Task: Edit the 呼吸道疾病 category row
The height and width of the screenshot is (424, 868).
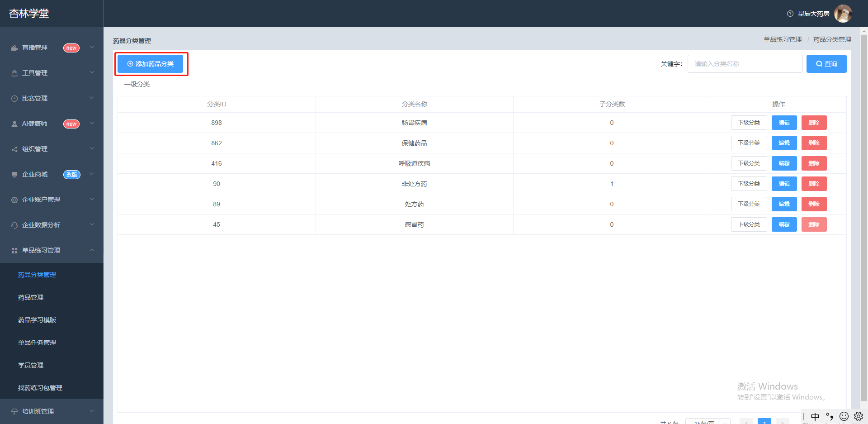Action: (784, 163)
